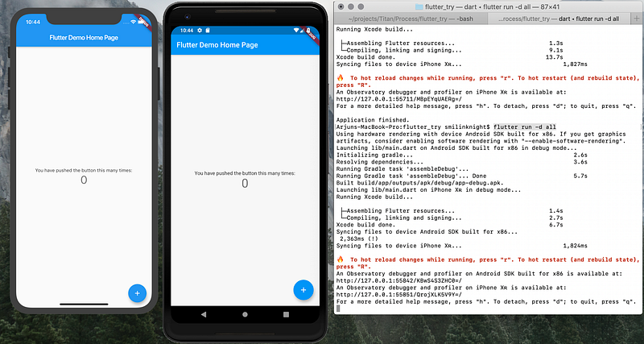The width and height of the screenshot is (644, 344).
Task: Click the folder icon in the terminal title bar
Action: tap(419, 6)
